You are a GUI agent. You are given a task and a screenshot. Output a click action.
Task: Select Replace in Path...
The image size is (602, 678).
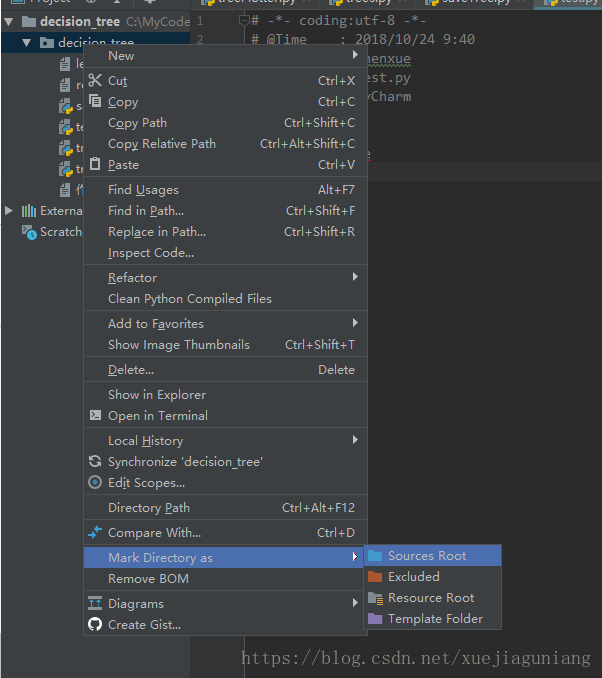coord(225,232)
